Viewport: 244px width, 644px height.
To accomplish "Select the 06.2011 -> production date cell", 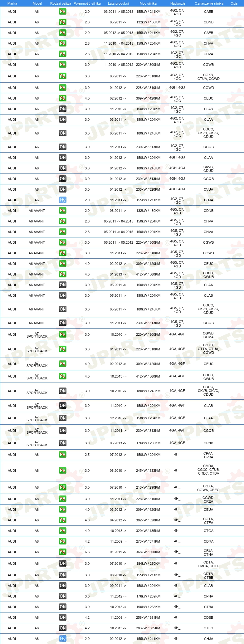I will (x=118, y=211).
